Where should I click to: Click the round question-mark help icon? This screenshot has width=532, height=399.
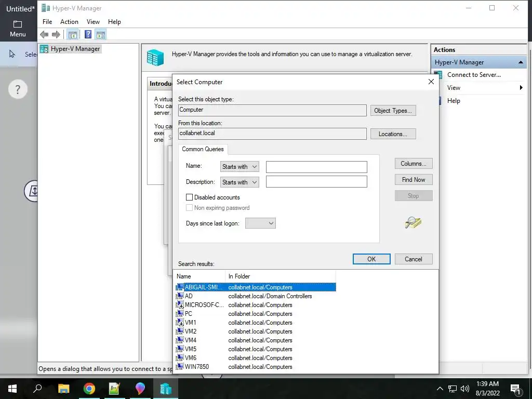(18, 89)
